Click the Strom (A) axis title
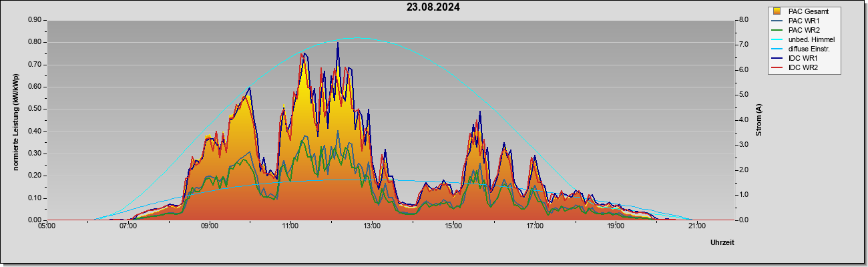 click(758, 120)
